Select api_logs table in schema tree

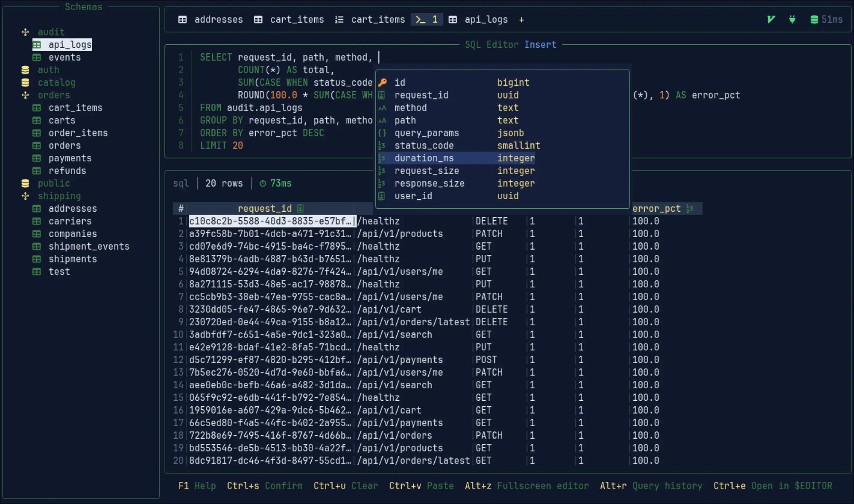(62, 45)
